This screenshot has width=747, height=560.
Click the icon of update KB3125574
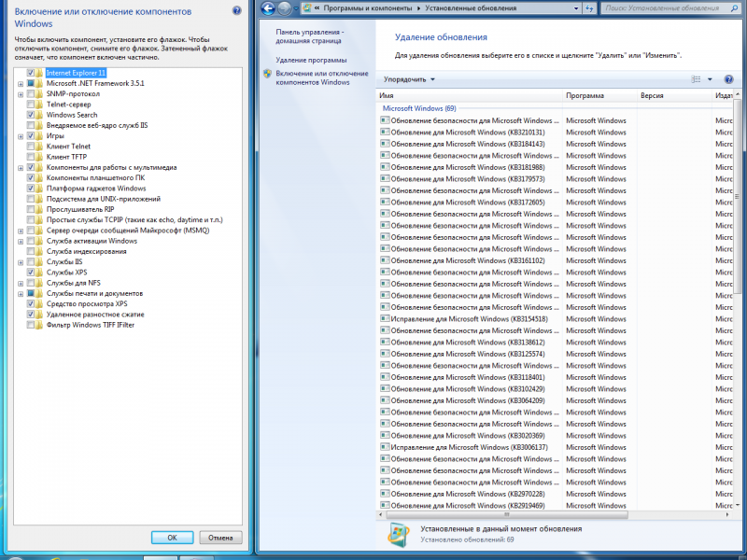(x=385, y=354)
